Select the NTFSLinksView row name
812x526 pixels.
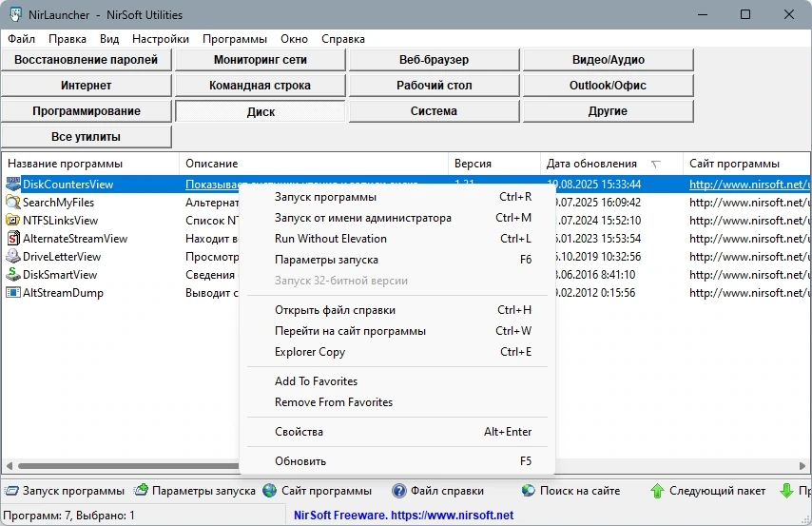(60, 221)
